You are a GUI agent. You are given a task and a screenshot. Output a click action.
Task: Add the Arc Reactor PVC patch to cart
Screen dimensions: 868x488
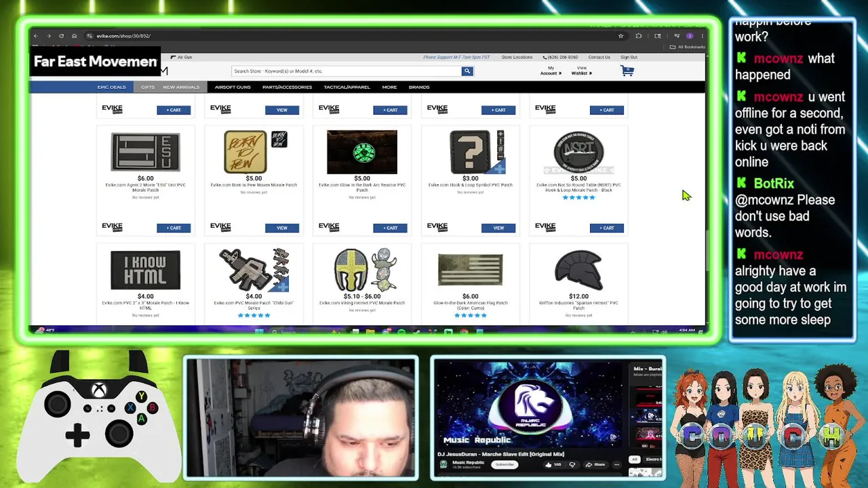390,228
